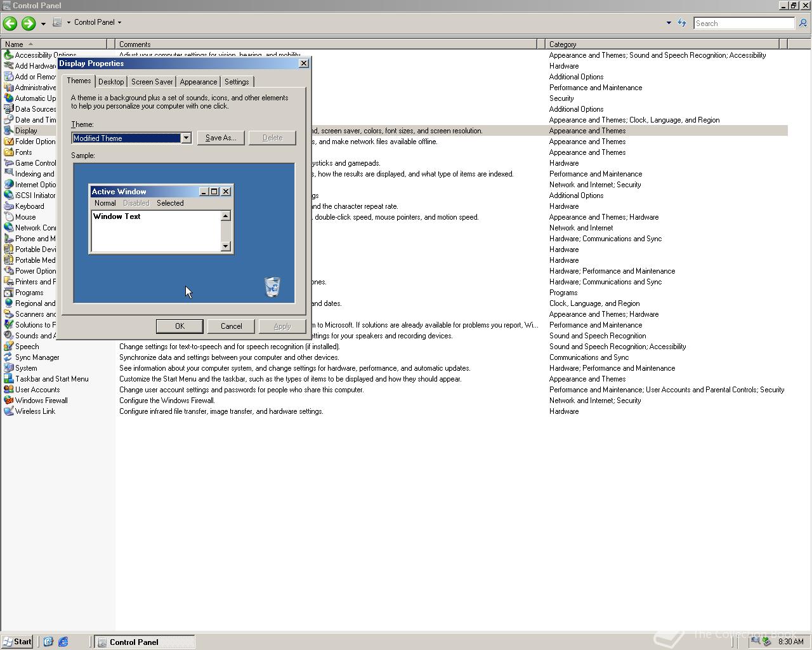812x650 pixels.
Task: Click the User Accounts icon
Action: click(x=8, y=390)
